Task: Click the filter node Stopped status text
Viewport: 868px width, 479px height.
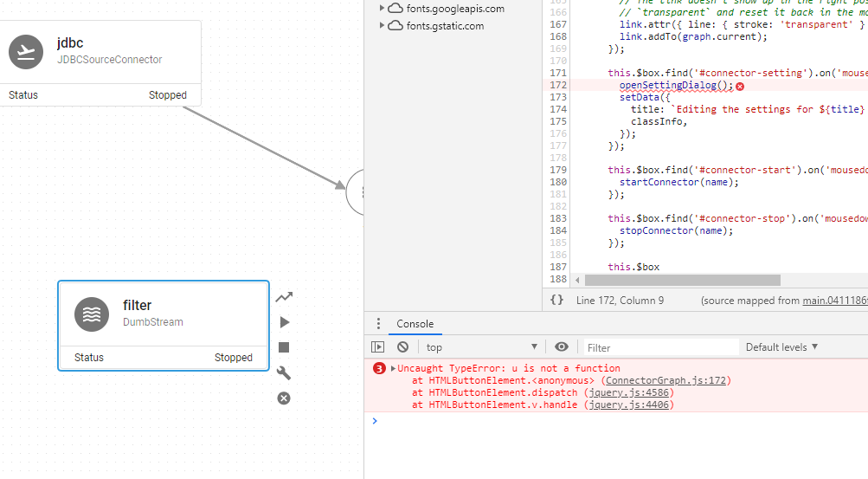Action: click(x=234, y=357)
